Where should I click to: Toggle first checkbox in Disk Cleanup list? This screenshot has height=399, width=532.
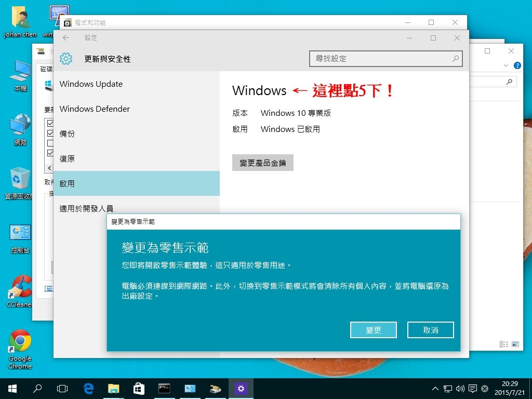coord(50,123)
